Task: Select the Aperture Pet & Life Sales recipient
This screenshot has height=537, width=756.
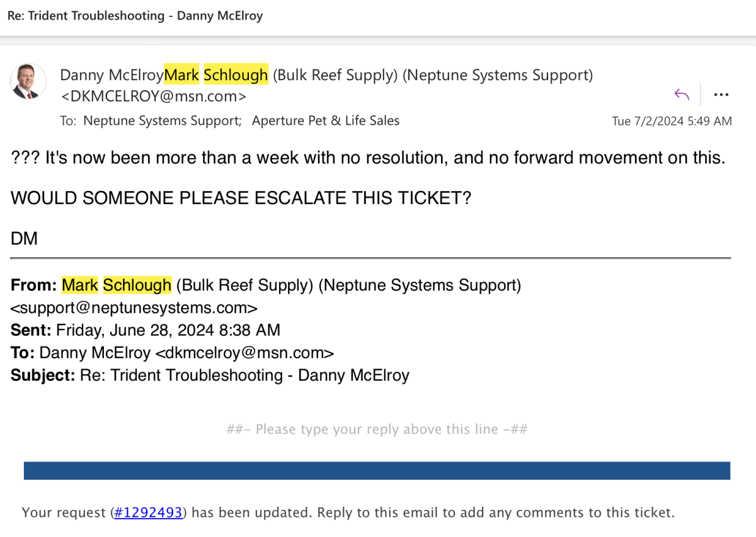Action: (326, 120)
